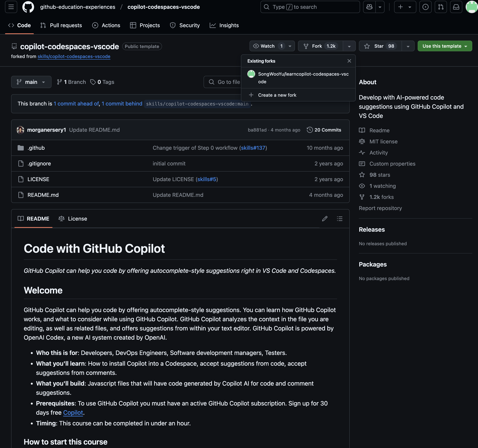Open the Copilot chat icon

369,7
